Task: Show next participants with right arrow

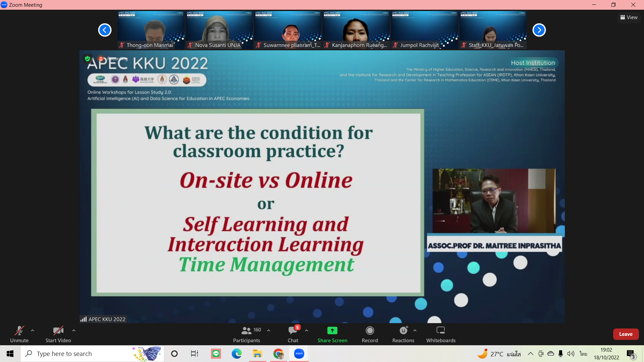Action: (x=539, y=30)
